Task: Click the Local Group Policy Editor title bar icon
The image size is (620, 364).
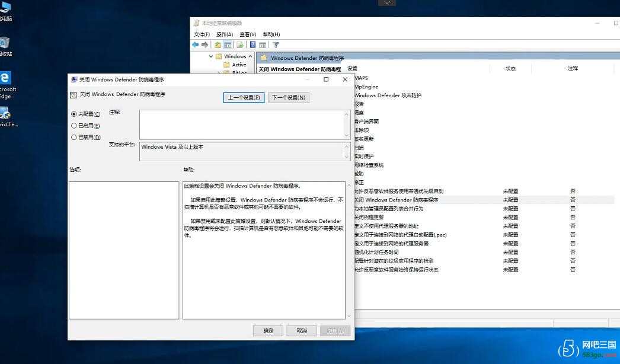Action: click(197, 23)
